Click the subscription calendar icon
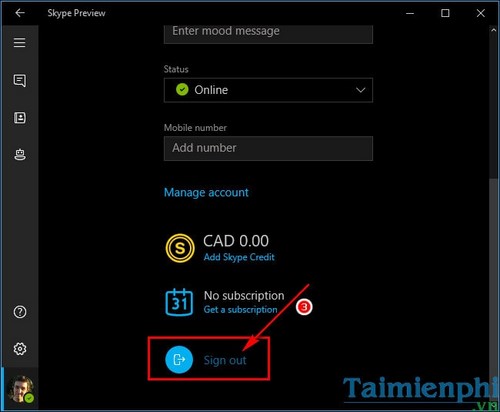Screen dimensions: 500x412 click(x=179, y=302)
